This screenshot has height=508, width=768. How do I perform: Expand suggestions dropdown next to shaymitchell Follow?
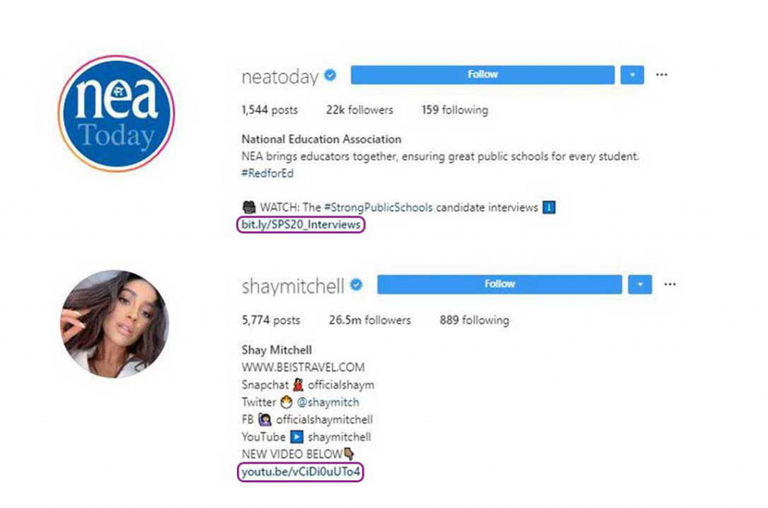click(x=640, y=285)
